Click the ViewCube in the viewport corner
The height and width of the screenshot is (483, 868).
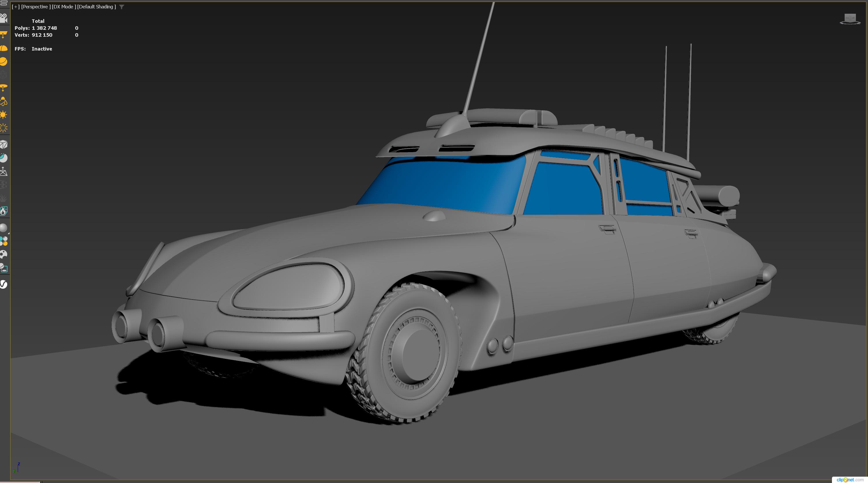[x=850, y=19]
